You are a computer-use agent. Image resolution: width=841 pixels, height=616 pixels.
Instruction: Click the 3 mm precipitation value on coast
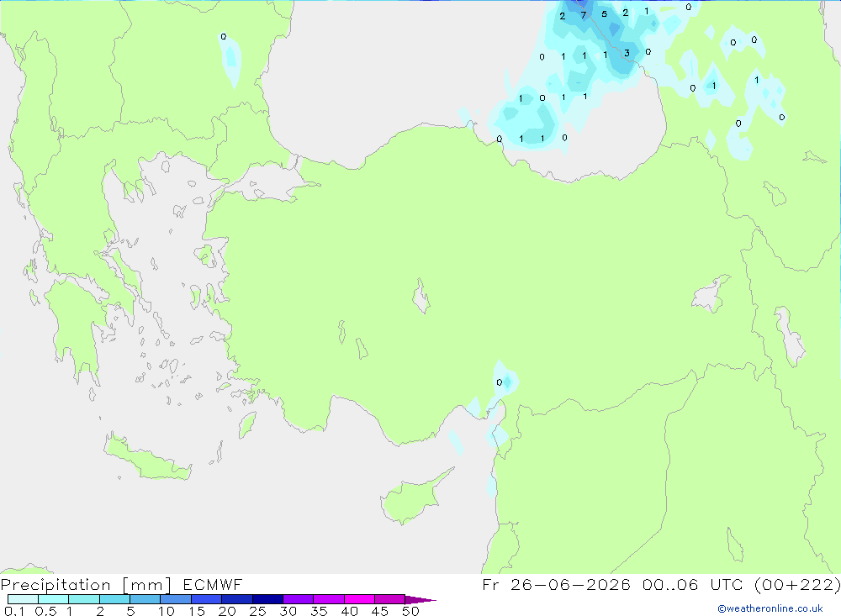pyautogui.click(x=627, y=53)
